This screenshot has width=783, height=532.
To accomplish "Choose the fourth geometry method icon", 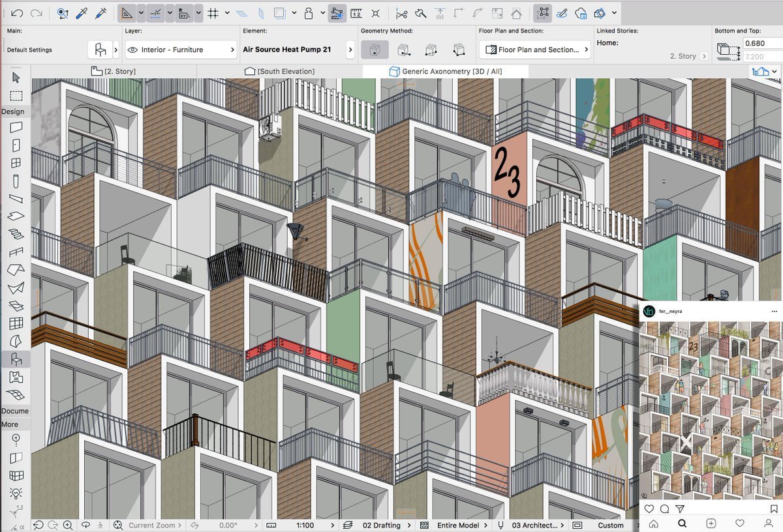I will click(x=459, y=50).
